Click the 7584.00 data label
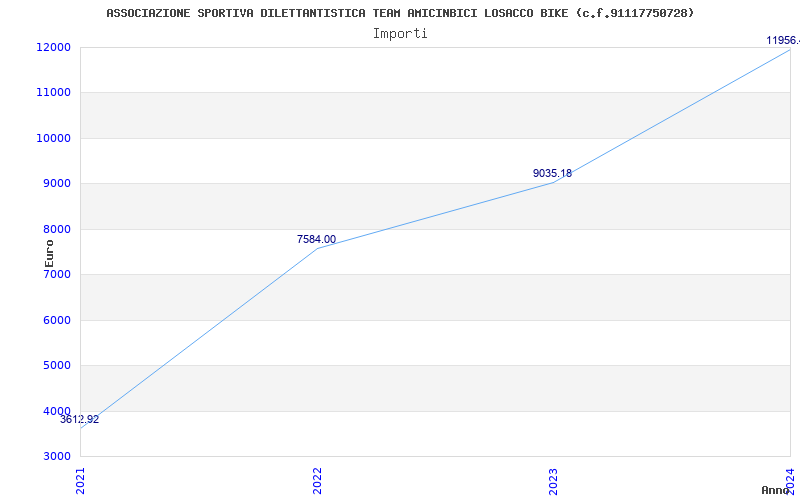This screenshot has width=800, height=500. click(316, 239)
